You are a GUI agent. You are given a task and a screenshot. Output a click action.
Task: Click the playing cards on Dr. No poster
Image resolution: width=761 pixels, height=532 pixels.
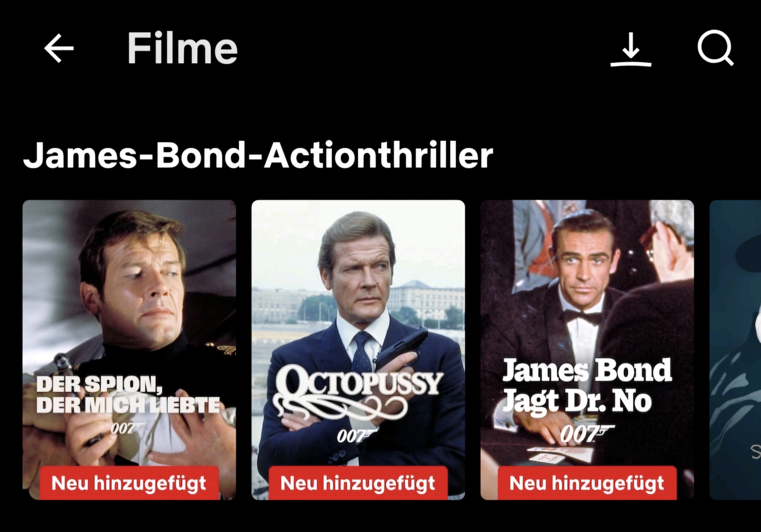559,455
